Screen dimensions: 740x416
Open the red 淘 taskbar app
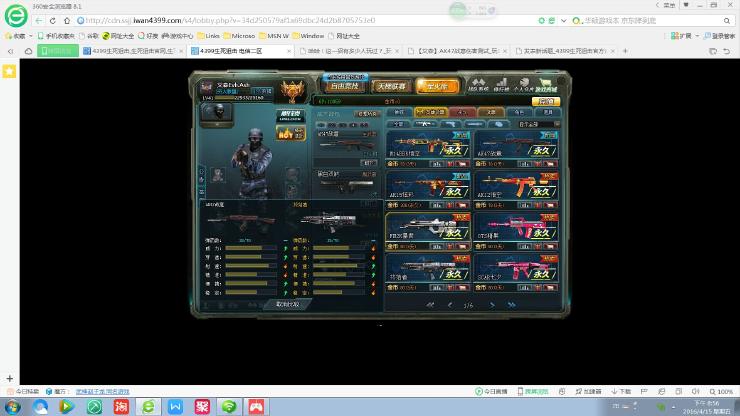(x=121, y=407)
